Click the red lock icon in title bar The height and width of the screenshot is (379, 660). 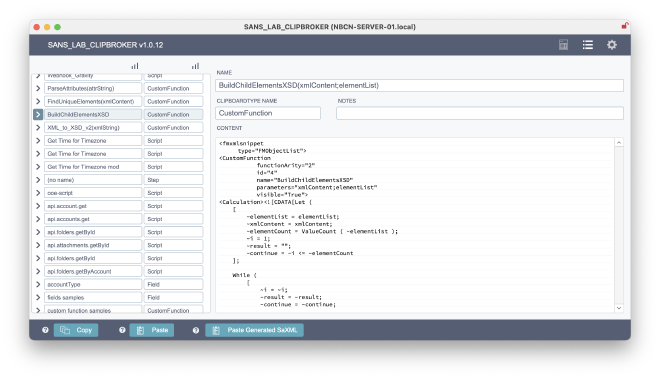(625, 26)
